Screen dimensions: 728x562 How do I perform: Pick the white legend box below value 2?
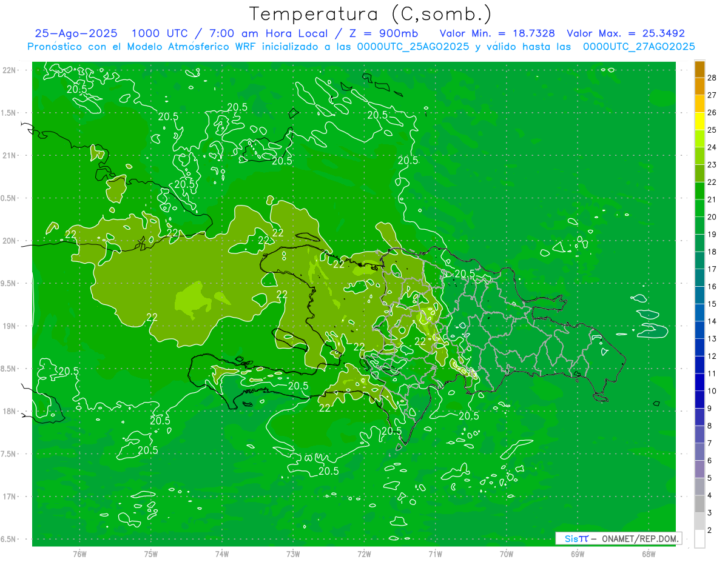700,539
